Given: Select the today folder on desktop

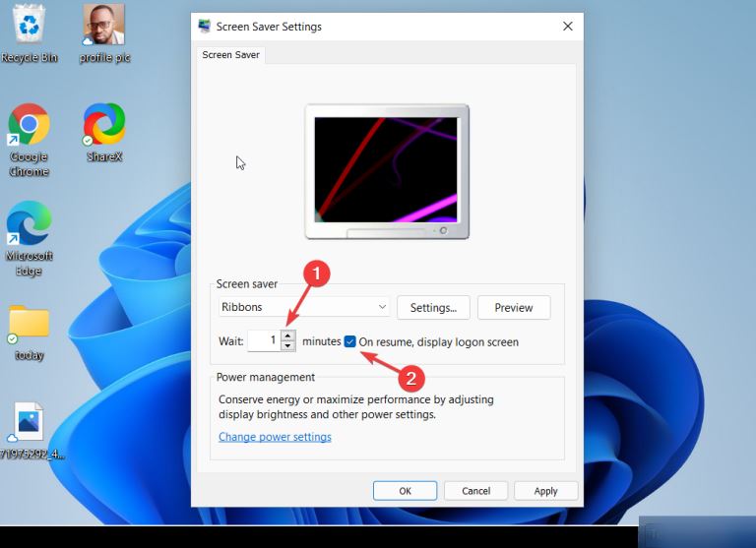Looking at the screenshot, I should [29, 333].
